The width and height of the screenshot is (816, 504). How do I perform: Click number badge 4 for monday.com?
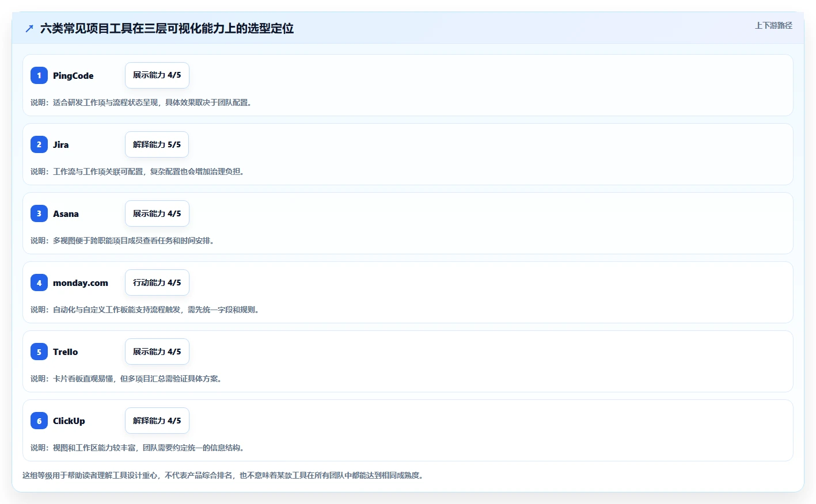[x=39, y=282]
